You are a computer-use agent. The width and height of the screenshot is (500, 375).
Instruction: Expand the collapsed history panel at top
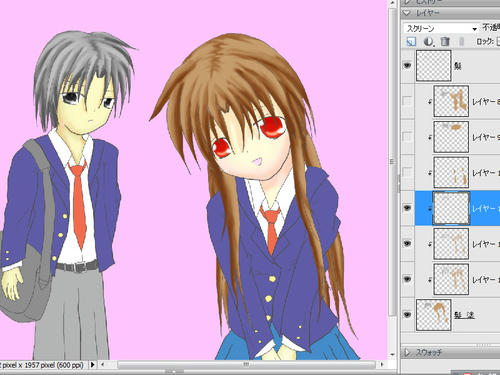pyautogui.click(x=406, y=2)
